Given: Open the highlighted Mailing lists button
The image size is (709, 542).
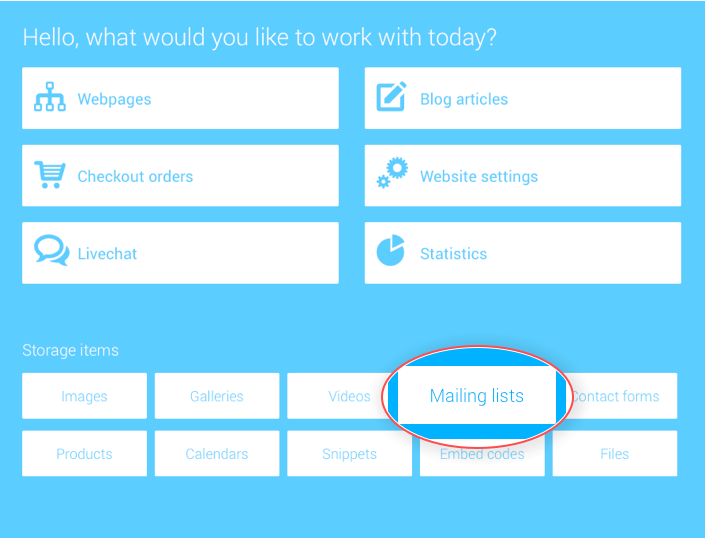Looking at the screenshot, I should pyautogui.click(x=477, y=396).
